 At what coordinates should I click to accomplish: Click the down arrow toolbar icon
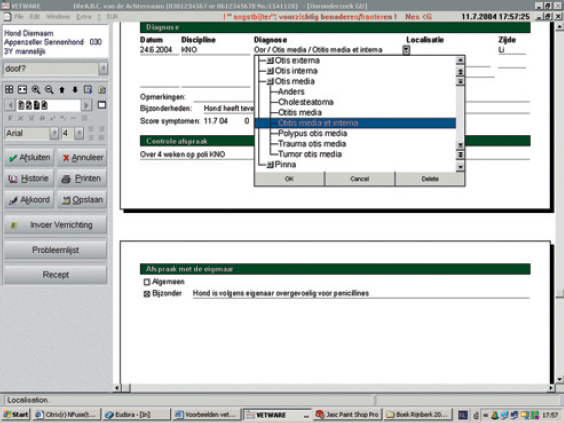coord(75,90)
